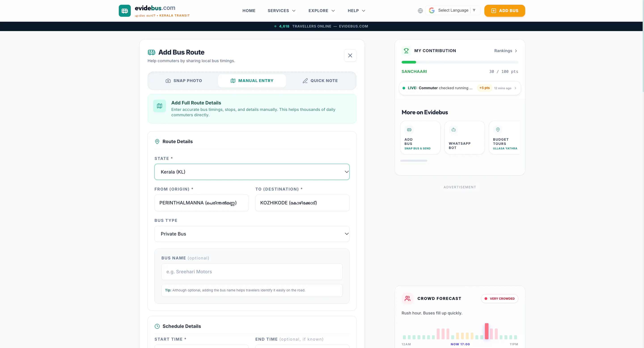The height and width of the screenshot is (348, 644).
Task: Click the 4,618 travellers online count
Action: click(x=284, y=26)
